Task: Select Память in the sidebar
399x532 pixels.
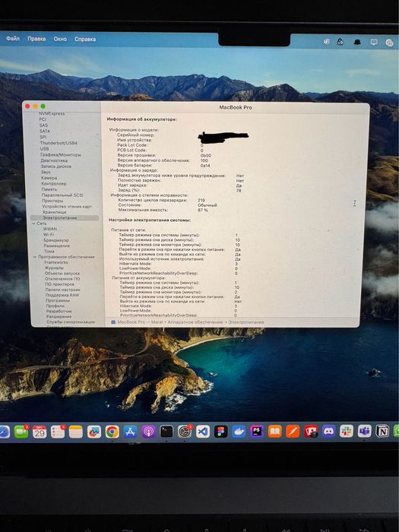Action: (49, 189)
